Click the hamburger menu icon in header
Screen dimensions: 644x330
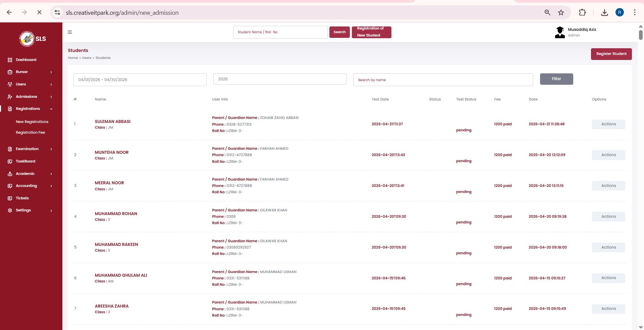(70, 32)
